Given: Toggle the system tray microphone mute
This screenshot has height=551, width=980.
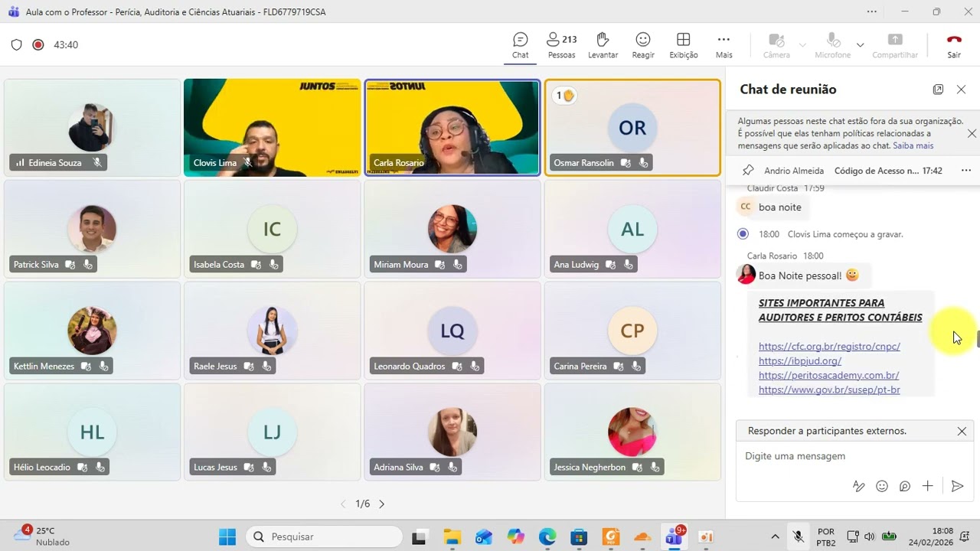Looking at the screenshot, I should click(799, 536).
